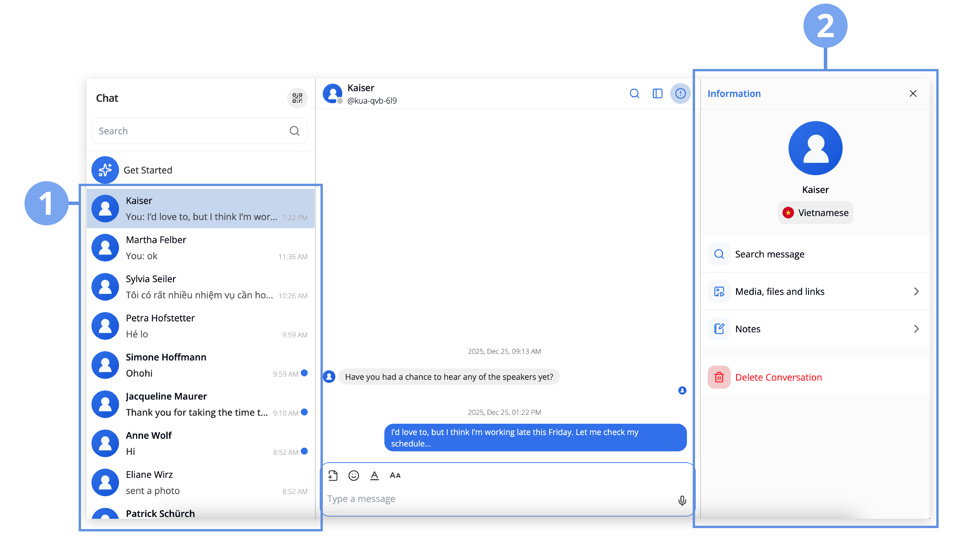Click the microphone voice message icon
Viewport: 980px width, 549px height.
pos(682,500)
